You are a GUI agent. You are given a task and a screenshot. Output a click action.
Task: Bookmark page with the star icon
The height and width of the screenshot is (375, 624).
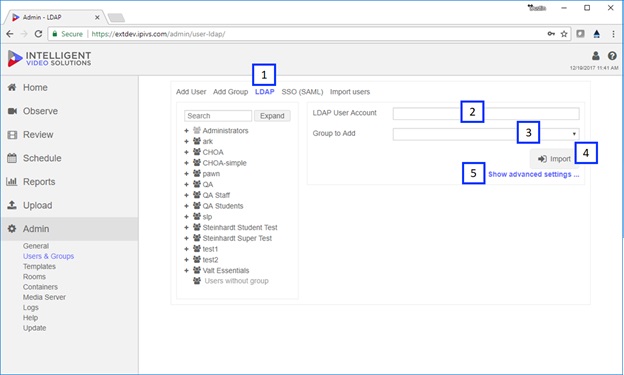pyautogui.click(x=564, y=34)
